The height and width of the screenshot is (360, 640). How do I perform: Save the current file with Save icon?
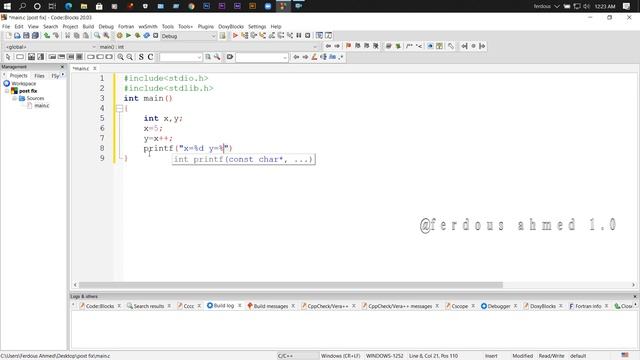[x=26, y=36]
